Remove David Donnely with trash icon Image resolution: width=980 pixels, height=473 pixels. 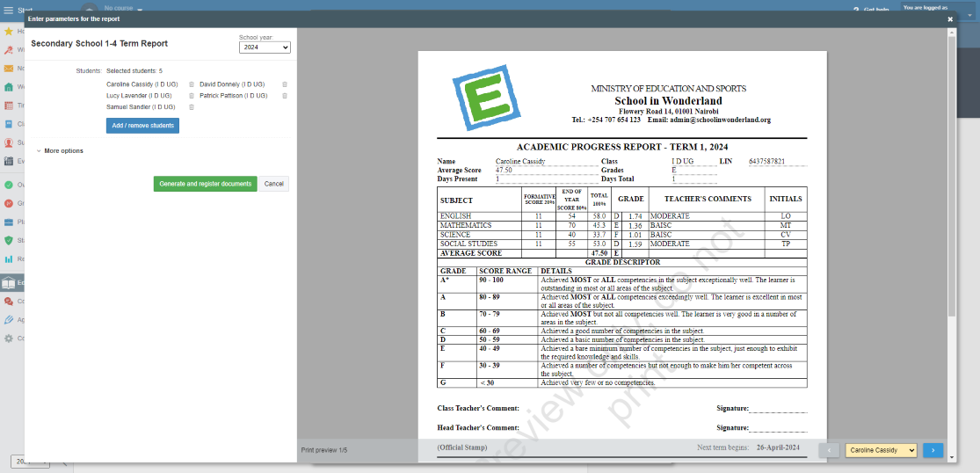point(285,84)
